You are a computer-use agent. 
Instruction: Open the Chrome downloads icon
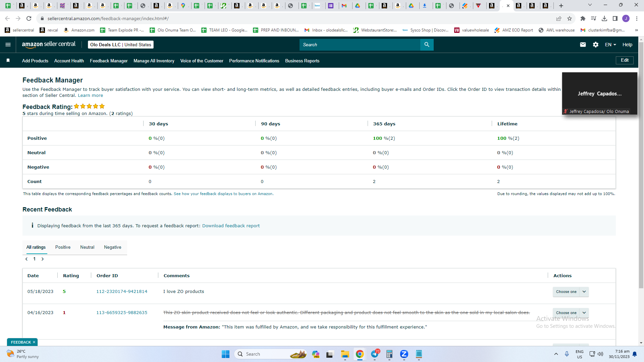click(x=604, y=18)
